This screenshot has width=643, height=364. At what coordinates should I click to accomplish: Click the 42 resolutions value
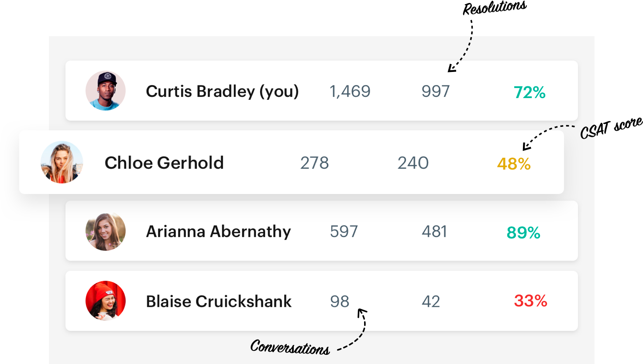(x=431, y=301)
